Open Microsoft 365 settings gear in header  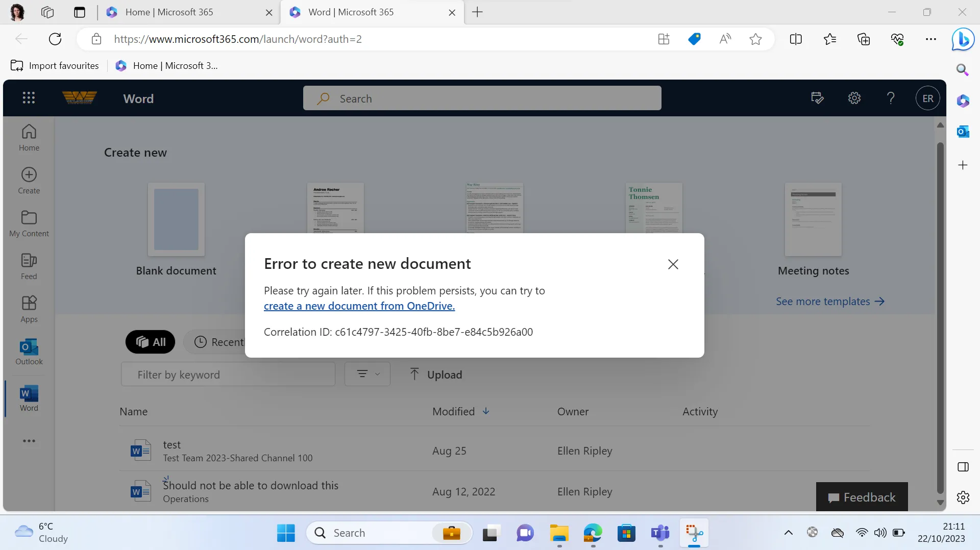point(854,98)
